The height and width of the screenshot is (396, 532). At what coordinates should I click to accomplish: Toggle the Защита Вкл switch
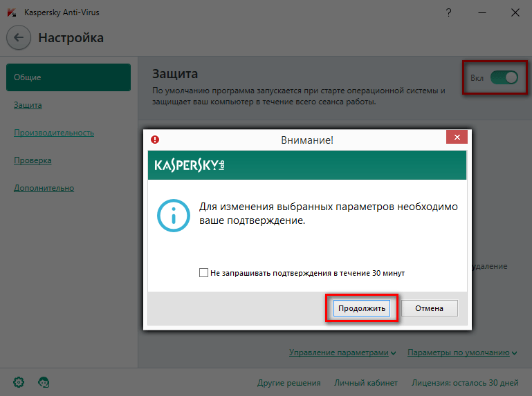(x=504, y=77)
